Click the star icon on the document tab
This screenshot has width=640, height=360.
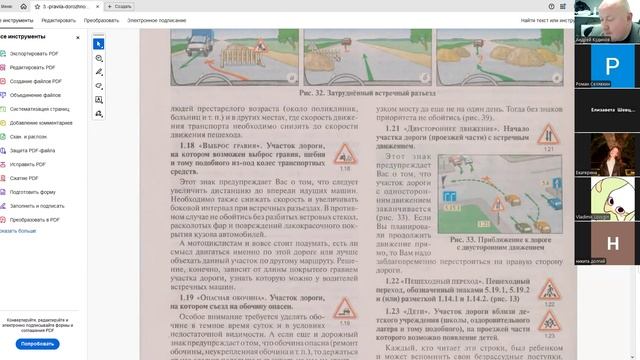point(37,7)
